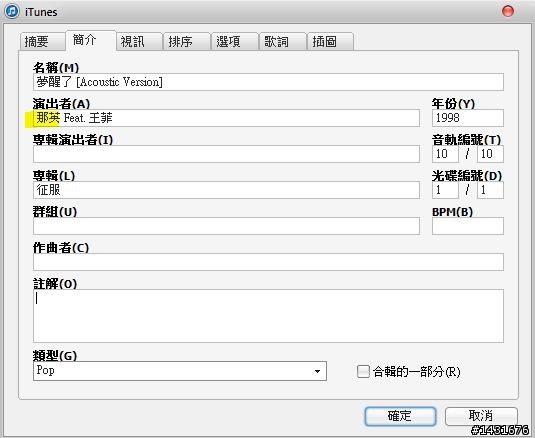The image size is (535, 438).
Task: Toggle the 合輯的一部分 checkbox
Action: pyautogui.click(x=363, y=371)
